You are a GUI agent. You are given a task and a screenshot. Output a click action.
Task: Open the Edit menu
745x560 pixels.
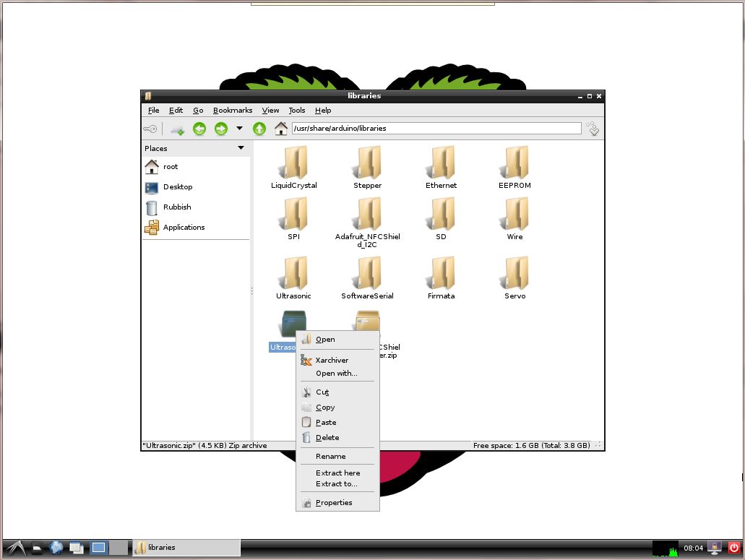pos(176,111)
